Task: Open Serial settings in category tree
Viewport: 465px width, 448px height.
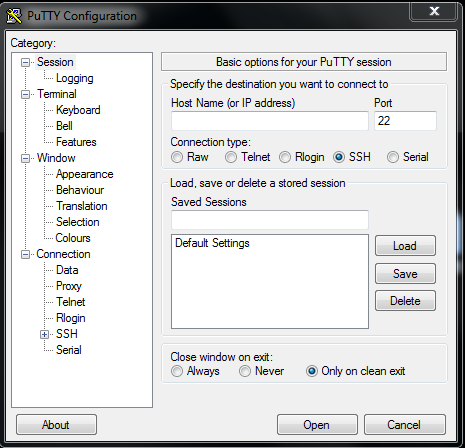Action: click(x=69, y=350)
